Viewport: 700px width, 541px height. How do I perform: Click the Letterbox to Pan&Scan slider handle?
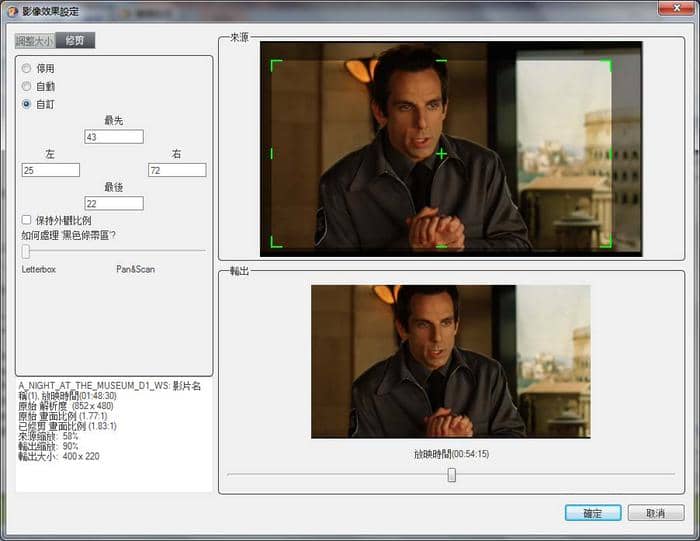pyautogui.click(x=26, y=251)
